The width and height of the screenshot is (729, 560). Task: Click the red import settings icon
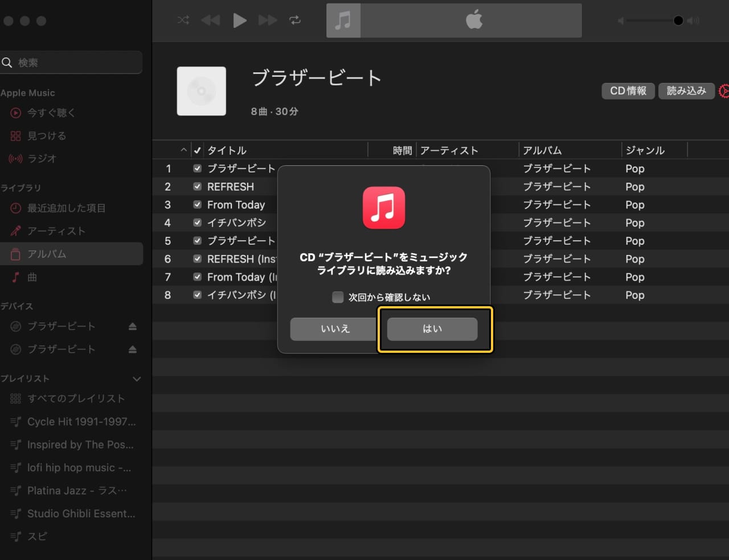(x=724, y=91)
